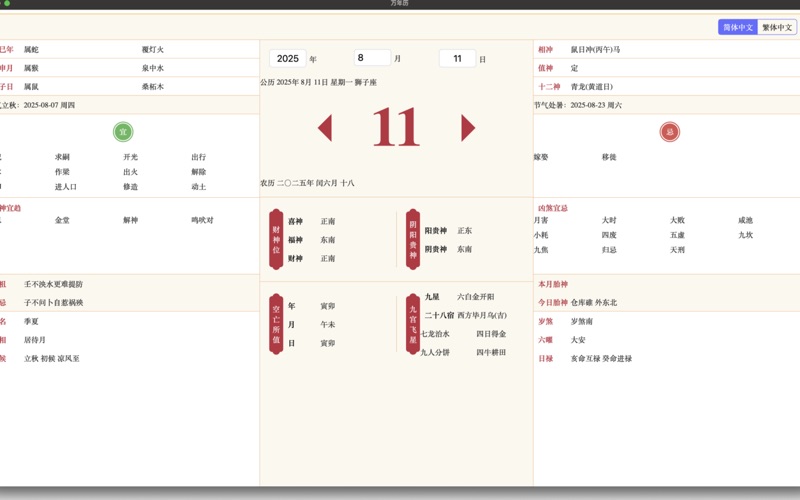Click the 公历 2025年8月11日 date line
Image resolution: width=800 pixels, height=500 pixels.
click(x=318, y=82)
